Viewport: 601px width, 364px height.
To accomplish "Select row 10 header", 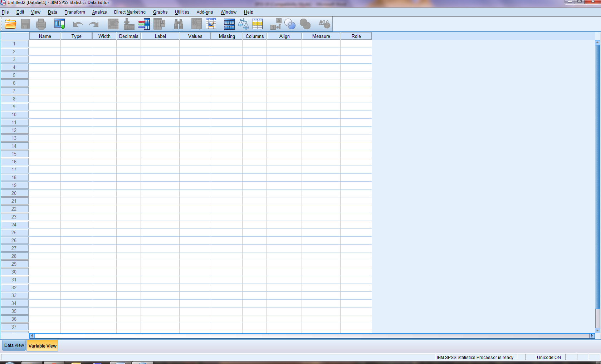I will [x=14, y=114].
